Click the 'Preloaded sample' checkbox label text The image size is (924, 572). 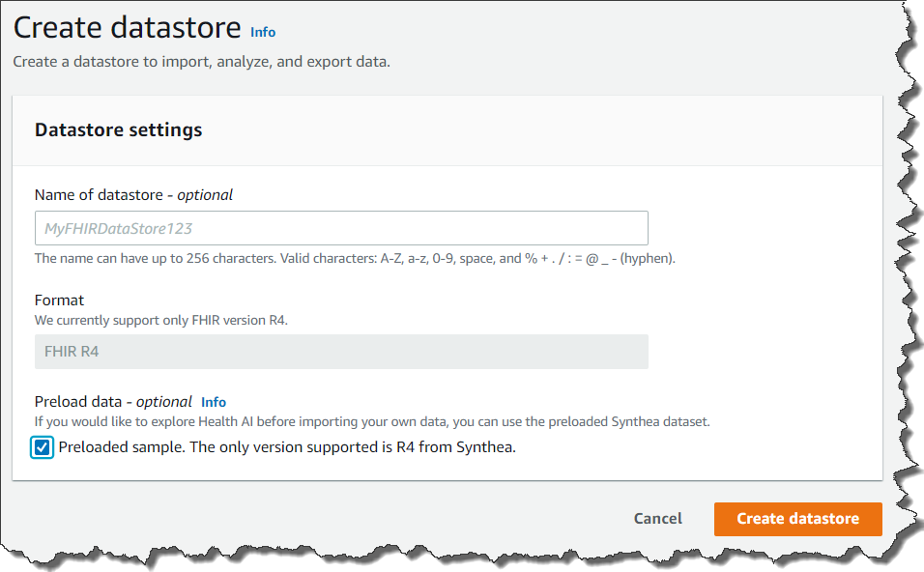287,447
